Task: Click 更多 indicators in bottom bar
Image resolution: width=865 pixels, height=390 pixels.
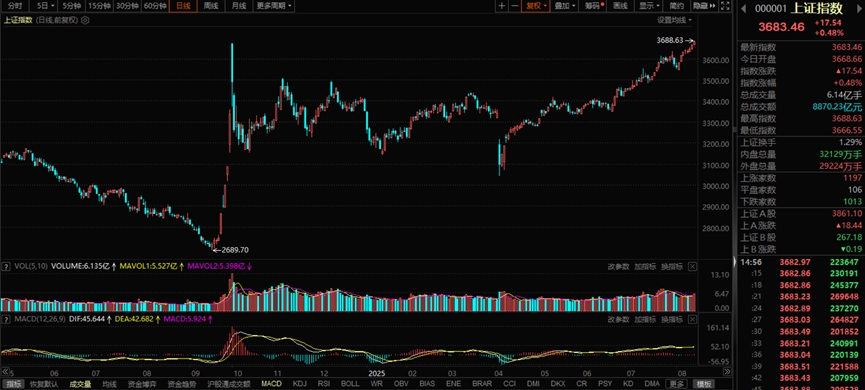Action: pos(676,384)
